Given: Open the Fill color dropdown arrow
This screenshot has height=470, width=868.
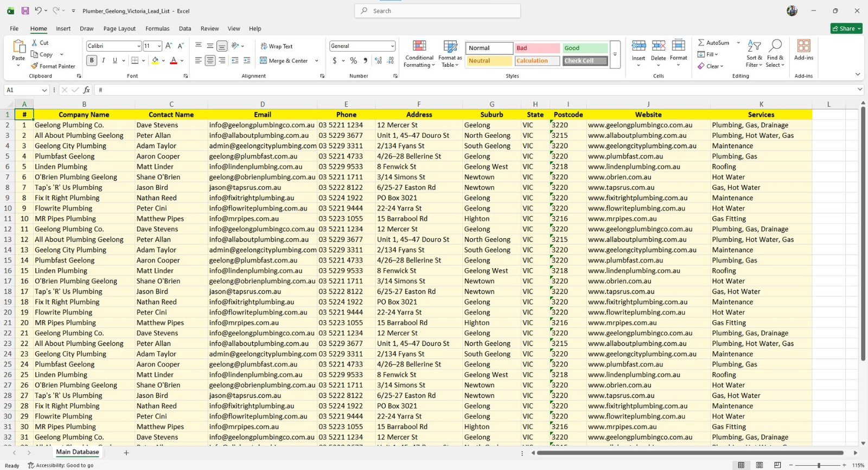Looking at the screenshot, I should pos(163,61).
